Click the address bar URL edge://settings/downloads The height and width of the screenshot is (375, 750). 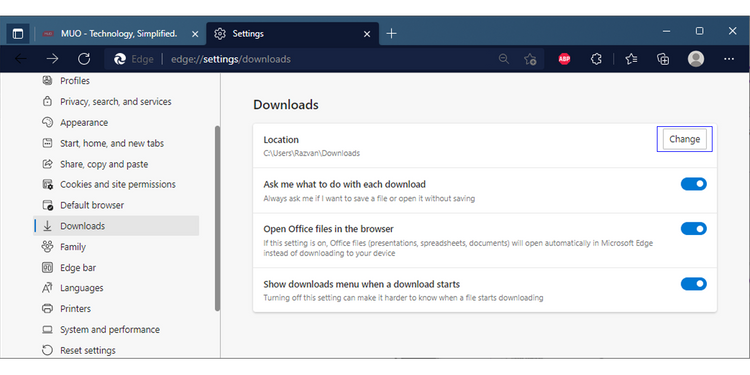click(231, 59)
